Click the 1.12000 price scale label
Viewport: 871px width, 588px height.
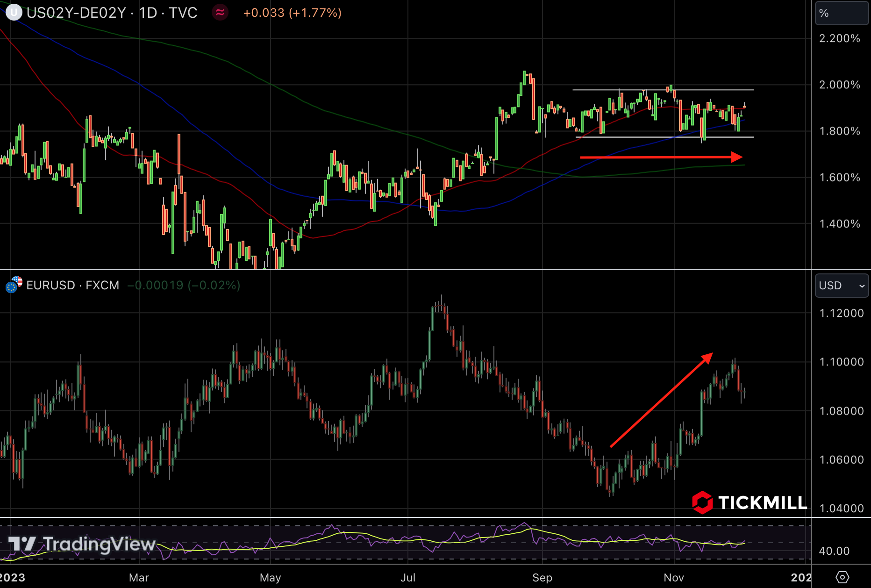pos(842,313)
